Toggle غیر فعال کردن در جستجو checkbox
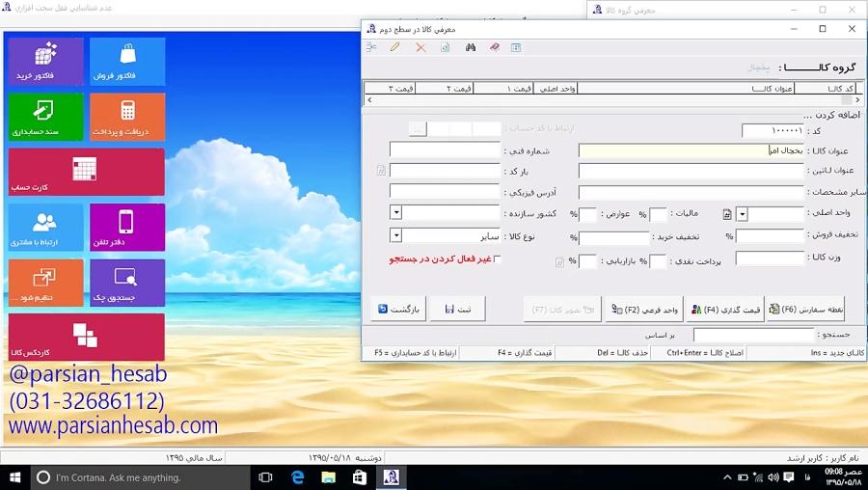Image resolution: width=868 pixels, height=490 pixels. pyautogui.click(x=498, y=259)
